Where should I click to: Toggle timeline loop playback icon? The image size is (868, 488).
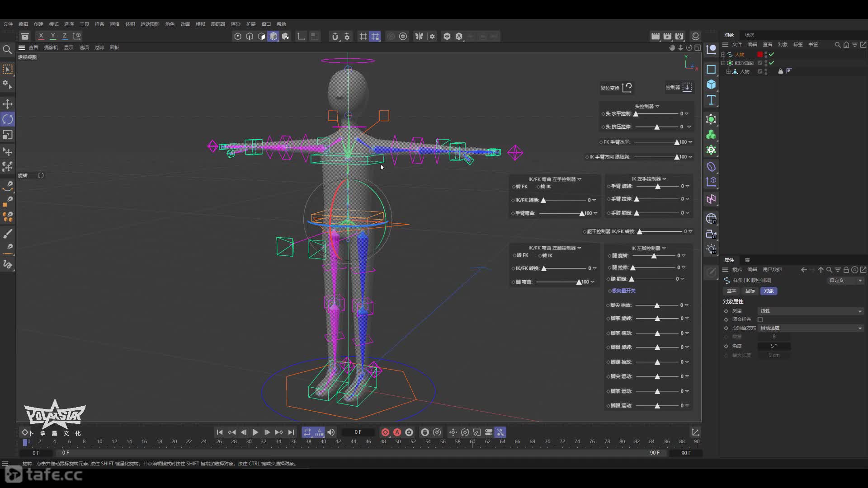307,432
